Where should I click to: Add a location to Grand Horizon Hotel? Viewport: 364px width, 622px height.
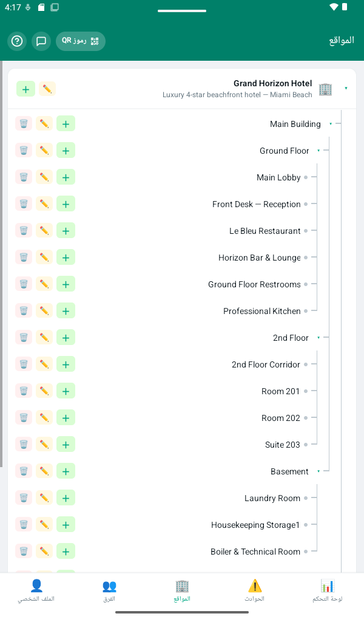[25, 89]
